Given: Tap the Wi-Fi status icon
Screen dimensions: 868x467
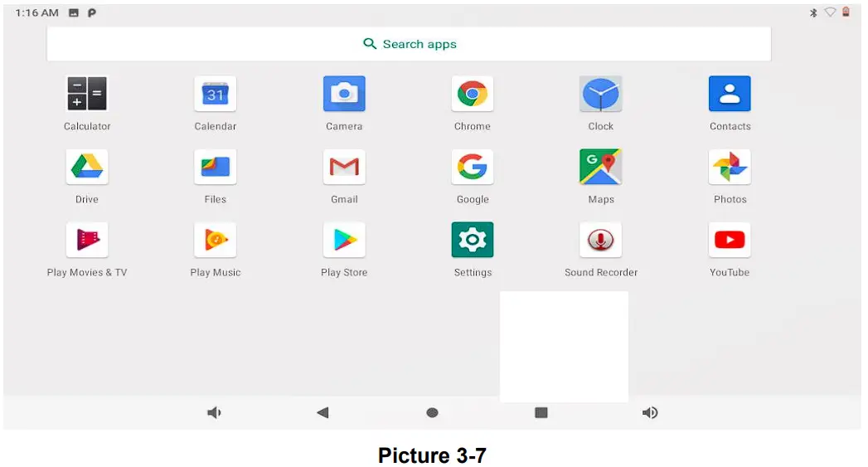Looking at the screenshot, I should [x=830, y=12].
